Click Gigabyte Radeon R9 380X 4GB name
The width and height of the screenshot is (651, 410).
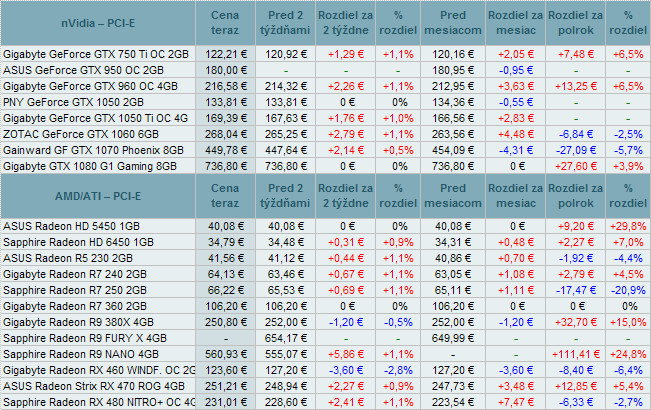tap(78, 322)
